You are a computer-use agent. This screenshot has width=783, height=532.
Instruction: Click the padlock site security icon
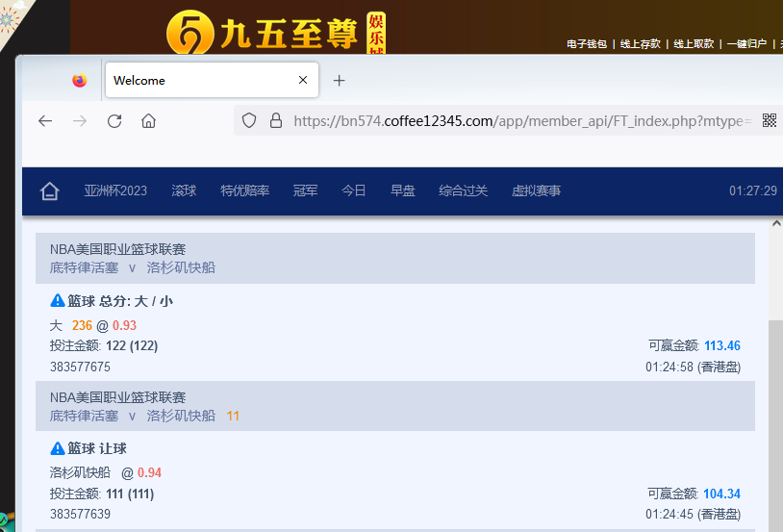click(x=276, y=120)
